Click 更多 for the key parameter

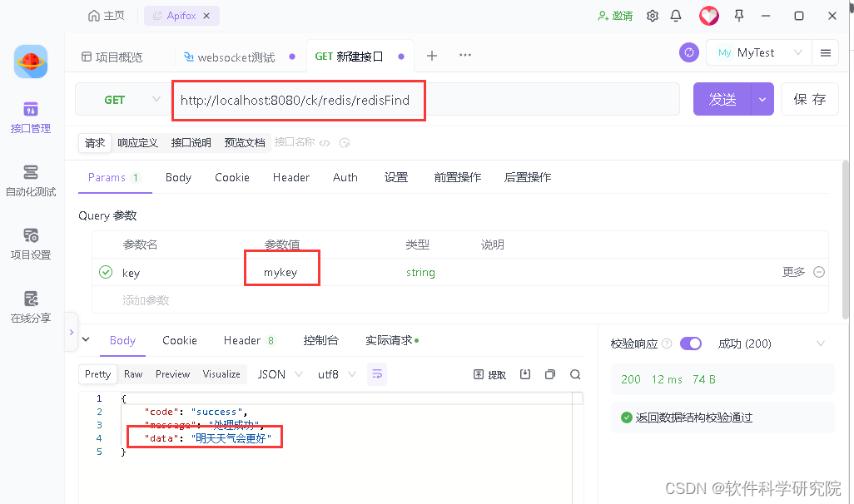click(x=793, y=272)
